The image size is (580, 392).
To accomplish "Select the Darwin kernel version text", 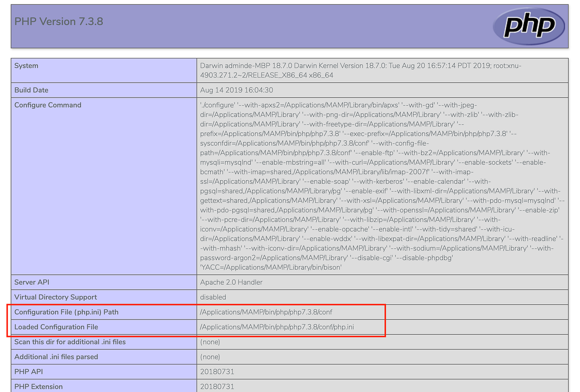I will pos(338,70).
